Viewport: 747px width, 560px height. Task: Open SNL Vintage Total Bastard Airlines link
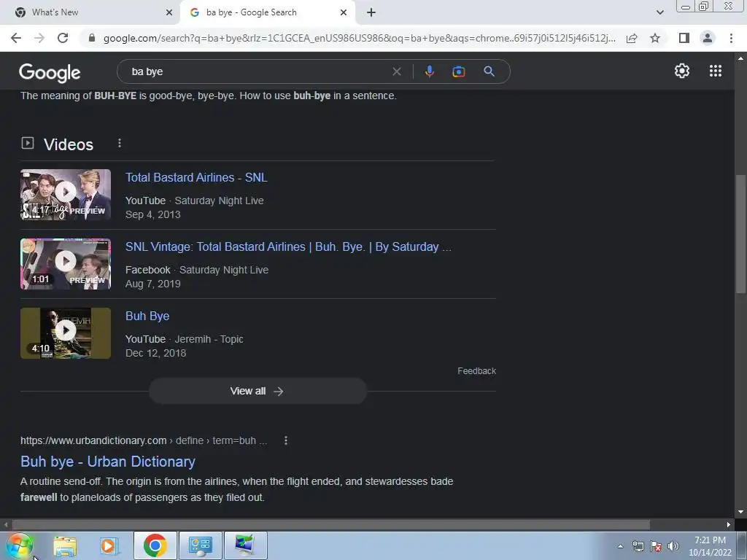coord(288,246)
